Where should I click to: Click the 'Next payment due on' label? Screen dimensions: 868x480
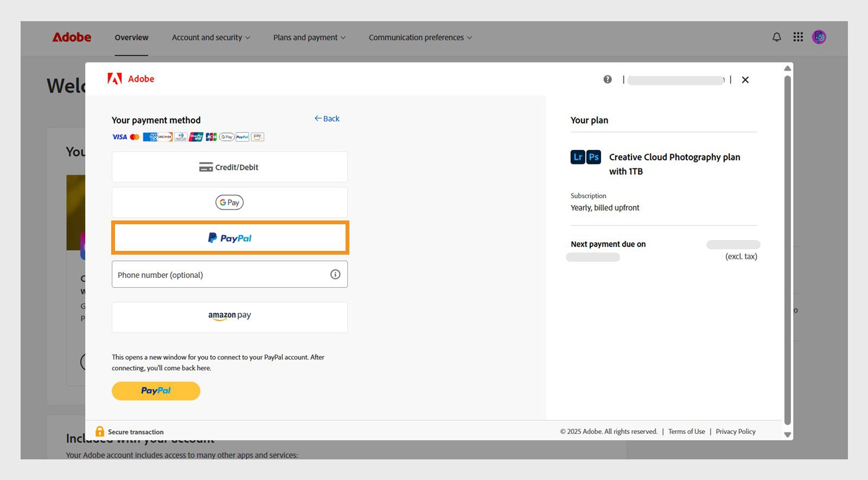coord(608,244)
